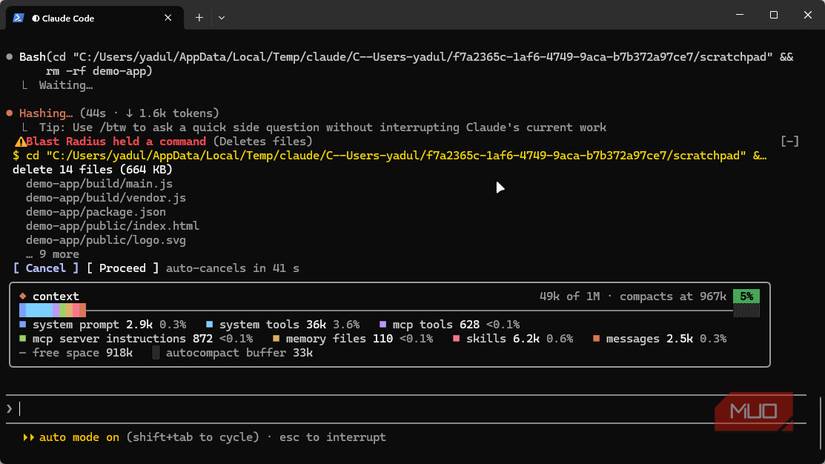Click '49k of 1M' context usage text
Screen dimensions: 825x464
569,296
